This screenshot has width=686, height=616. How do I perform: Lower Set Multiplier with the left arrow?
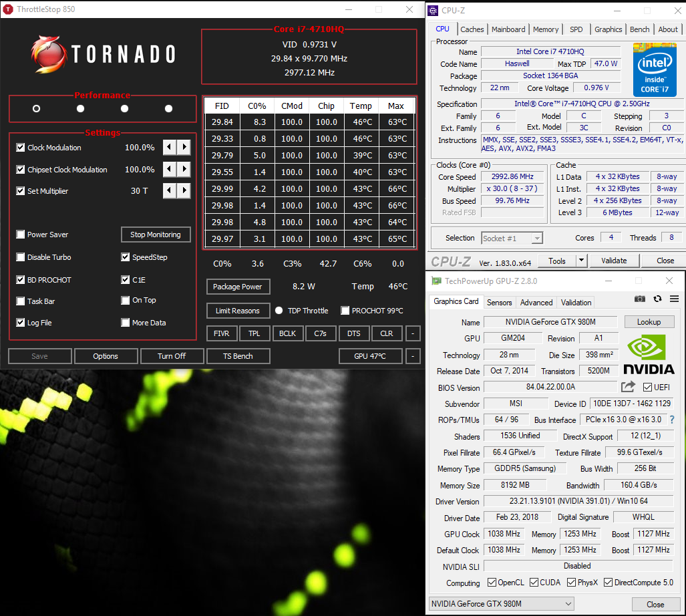[169, 190]
